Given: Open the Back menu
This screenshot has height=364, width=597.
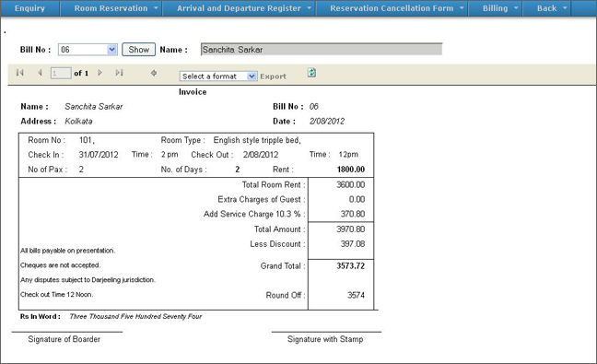Looking at the screenshot, I should click(546, 8).
